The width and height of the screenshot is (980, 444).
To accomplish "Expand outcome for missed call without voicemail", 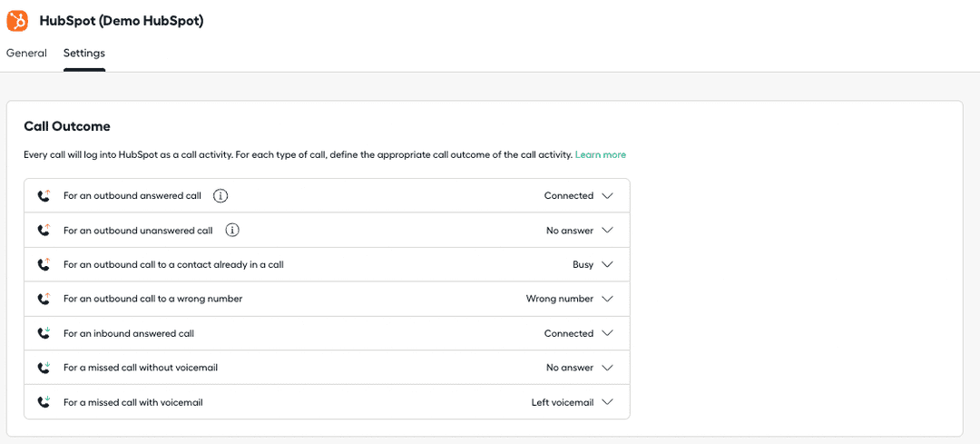I will 607,368.
